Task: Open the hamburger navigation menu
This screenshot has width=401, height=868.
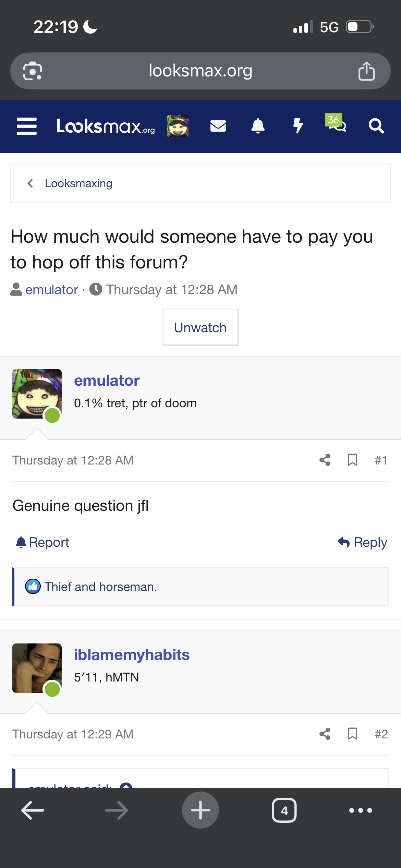Action: coord(27,126)
